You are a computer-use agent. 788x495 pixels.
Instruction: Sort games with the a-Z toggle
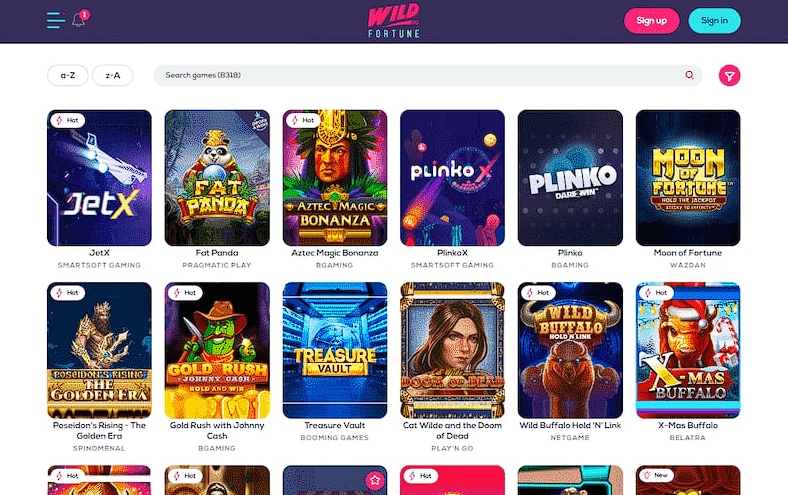pos(67,75)
